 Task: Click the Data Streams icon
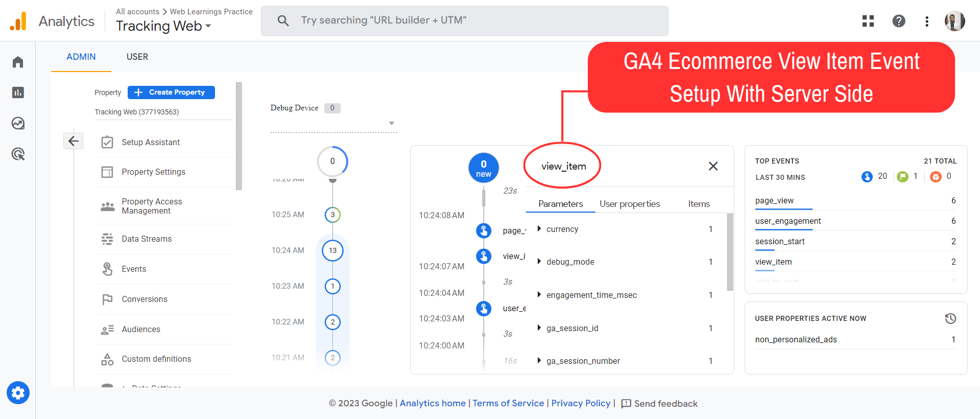coord(107,239)
